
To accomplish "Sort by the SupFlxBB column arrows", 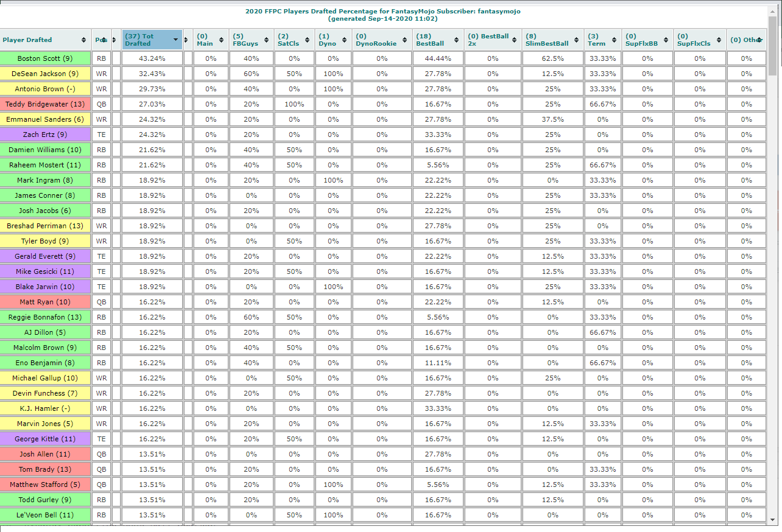I will (x=667, y=40).
